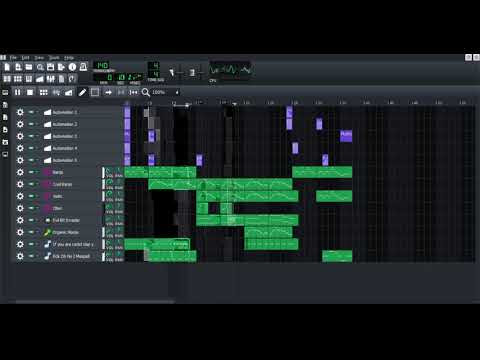480x360 pixels.
Task: Click the New from template icon
Action: [18, 67]
